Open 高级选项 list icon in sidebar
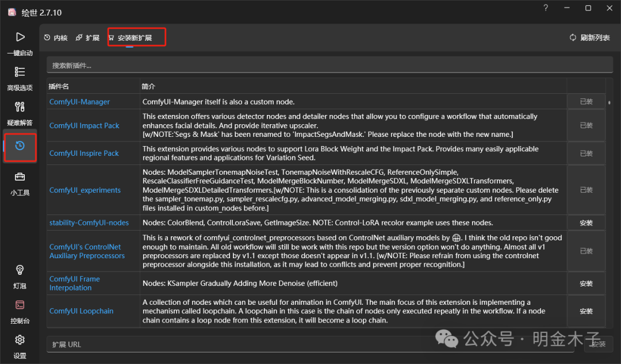 (x=20, y=72)
